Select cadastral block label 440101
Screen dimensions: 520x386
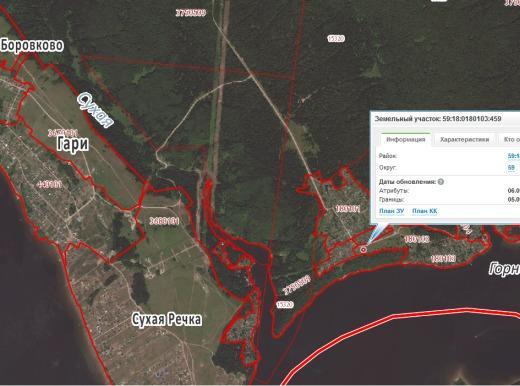(x=50, y=184)
